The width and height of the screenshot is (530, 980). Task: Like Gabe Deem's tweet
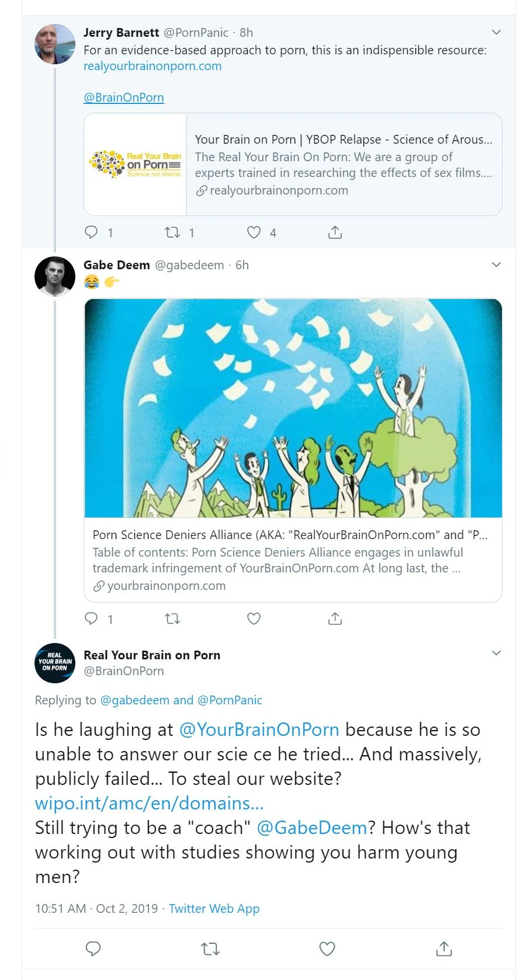(254, 618)
